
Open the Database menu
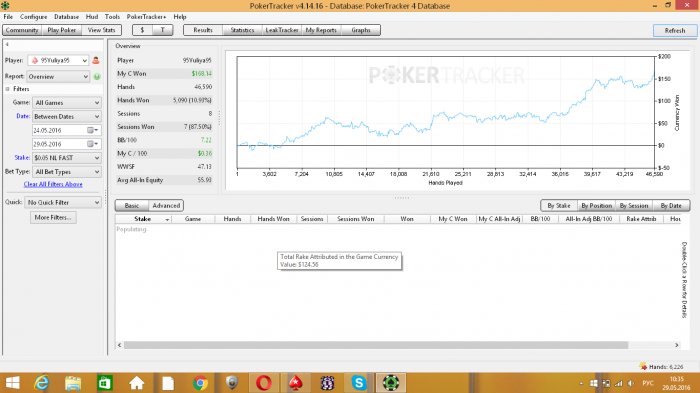pyautogui.click(x=67, y=17)
